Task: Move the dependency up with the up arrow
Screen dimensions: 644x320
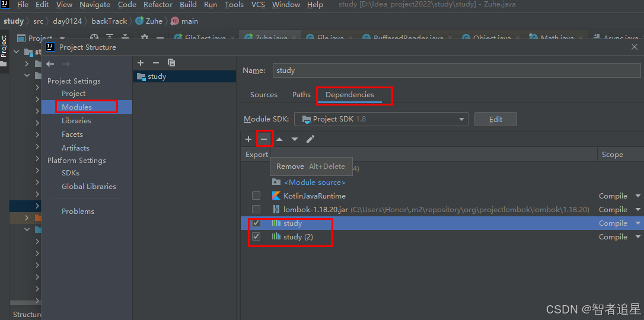Action: point(279,139)
